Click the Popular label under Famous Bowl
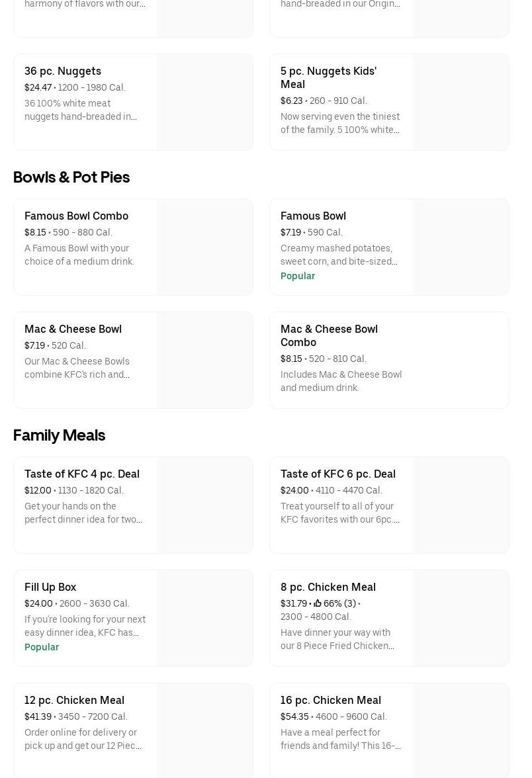 tap(298, 276)
